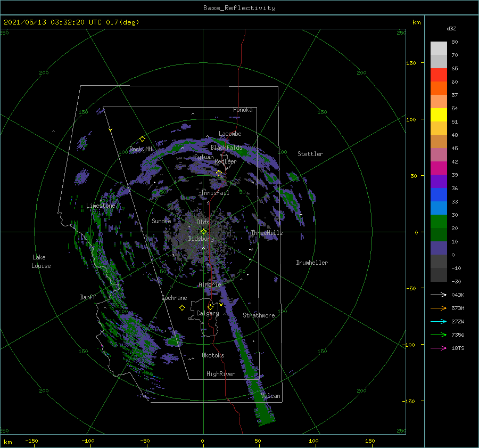Click the Calgary city label
This screenshot has width=479, height=448.
click(208, 313)
